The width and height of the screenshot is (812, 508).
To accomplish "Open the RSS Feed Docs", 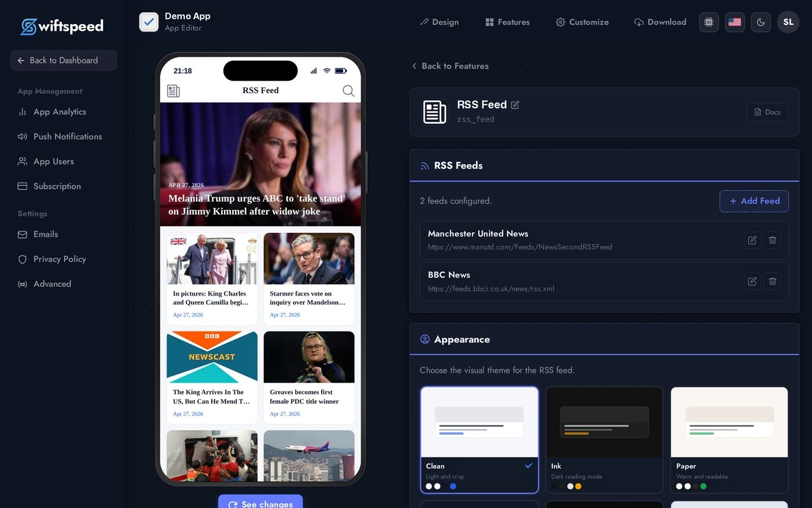I will coord(767,111).
